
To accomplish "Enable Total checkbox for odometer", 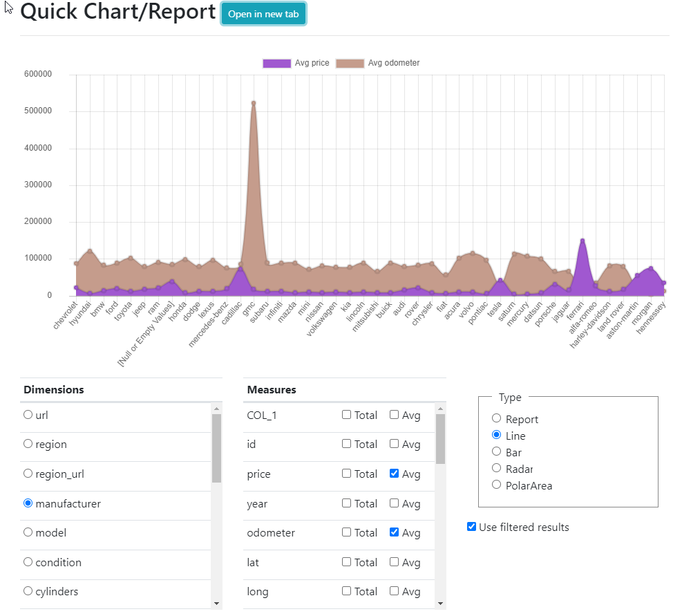I will (347, 532).
